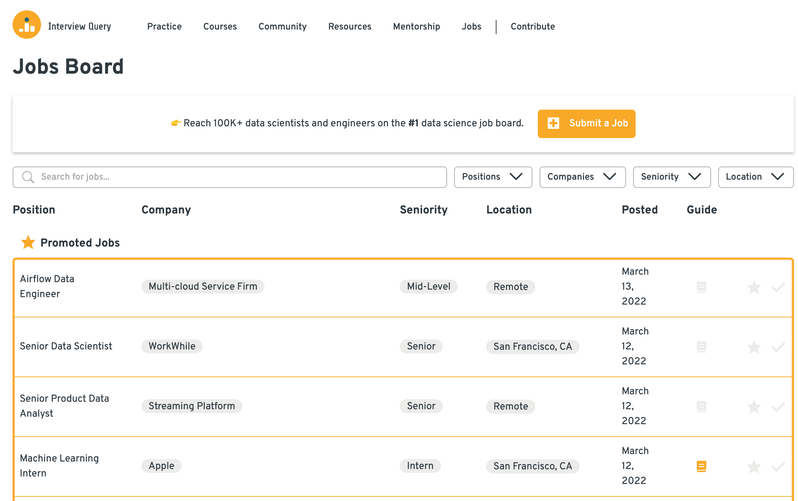Click the guide icon for Senior Data Scientist
798x501 pixels.
pyautogui.click(x=701, y=347)
